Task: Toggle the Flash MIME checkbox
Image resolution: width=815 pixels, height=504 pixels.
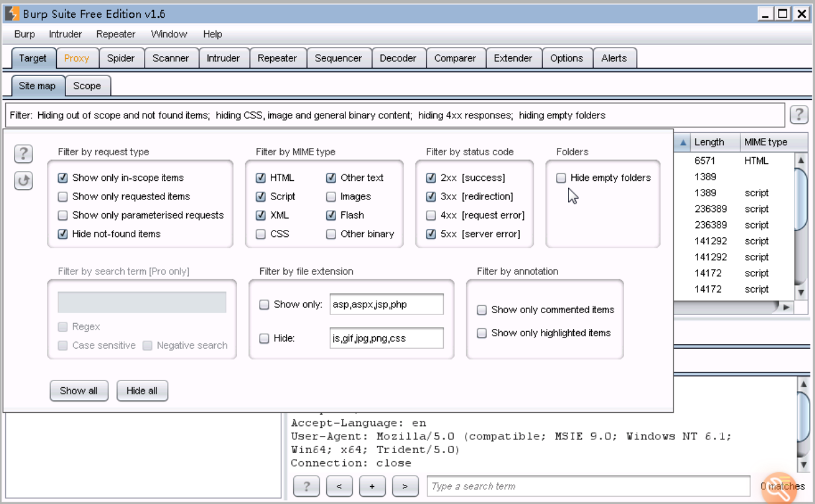Action: point(331,215)
